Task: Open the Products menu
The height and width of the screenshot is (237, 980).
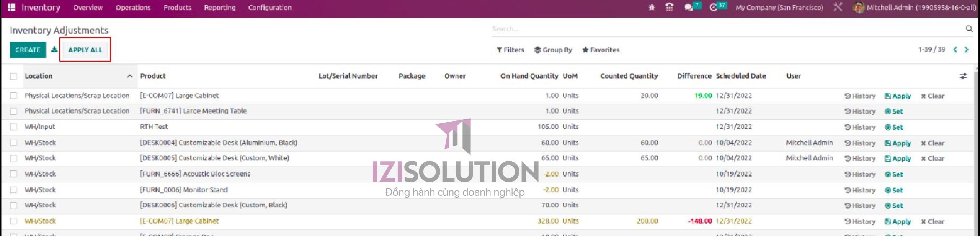Action: coord(177,7)
